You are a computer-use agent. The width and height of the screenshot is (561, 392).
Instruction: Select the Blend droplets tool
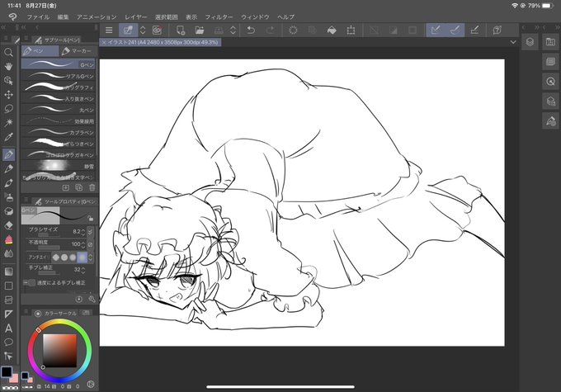point(8,253)
